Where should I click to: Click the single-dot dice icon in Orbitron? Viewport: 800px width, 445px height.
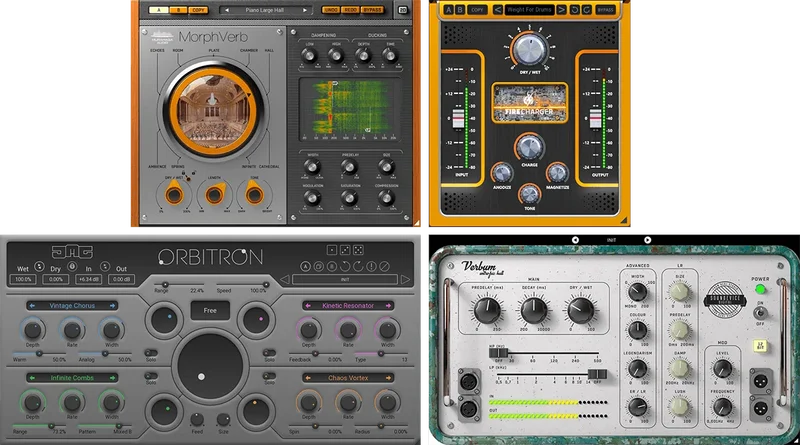click(x=332, y=250)
